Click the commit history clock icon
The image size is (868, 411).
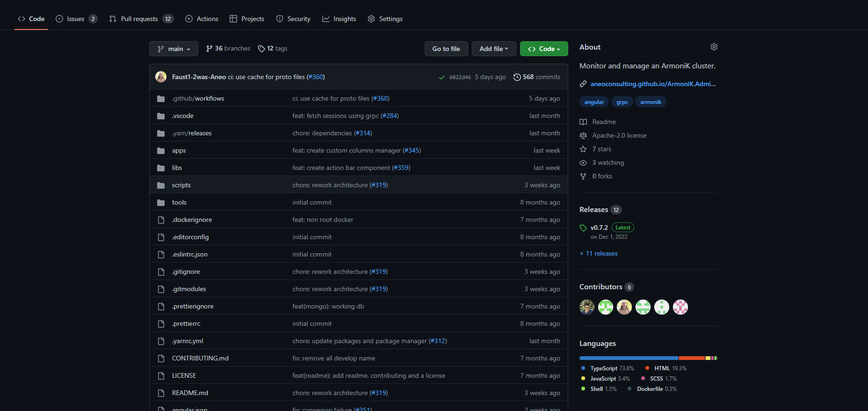pos(517,77)
